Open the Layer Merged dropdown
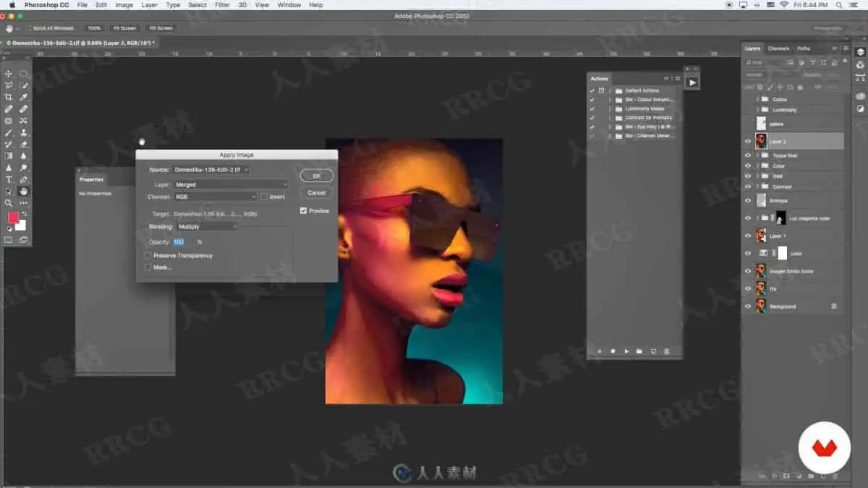Image resolution: width=868 pixels, height=488 pixels. coord(230,184)
